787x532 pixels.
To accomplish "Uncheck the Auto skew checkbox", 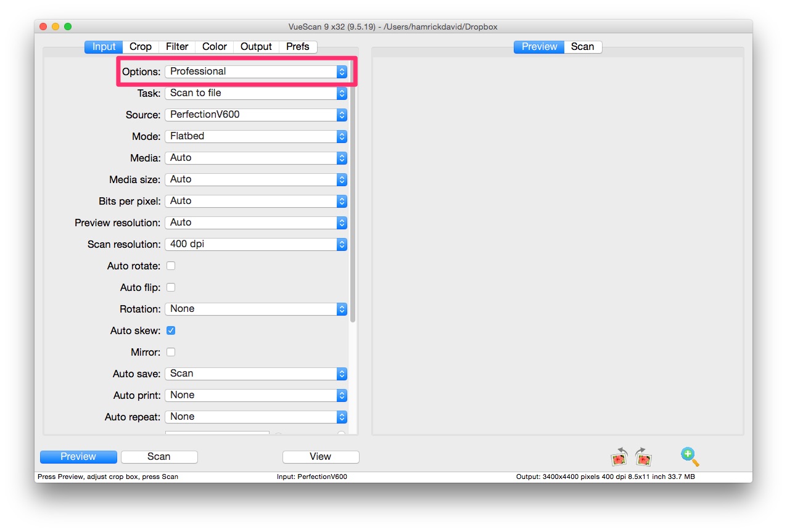I will click(171, 330).
